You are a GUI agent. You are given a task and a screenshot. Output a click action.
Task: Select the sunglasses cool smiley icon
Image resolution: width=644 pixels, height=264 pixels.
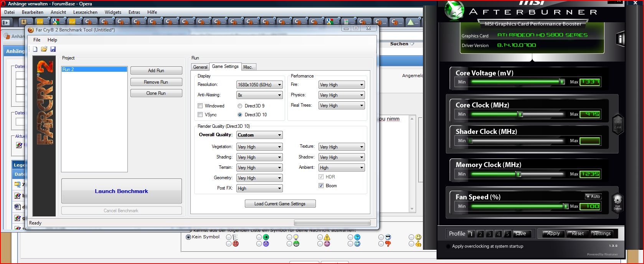(388, 237)
